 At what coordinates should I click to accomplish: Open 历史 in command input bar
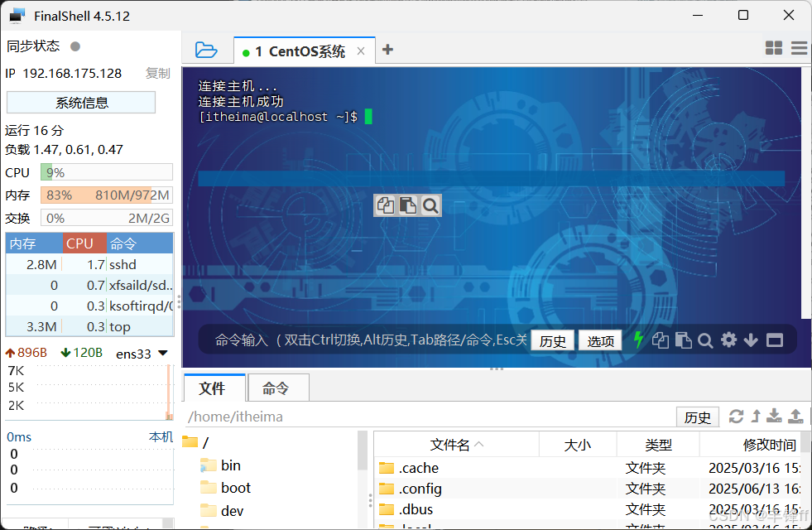(553, 340)
